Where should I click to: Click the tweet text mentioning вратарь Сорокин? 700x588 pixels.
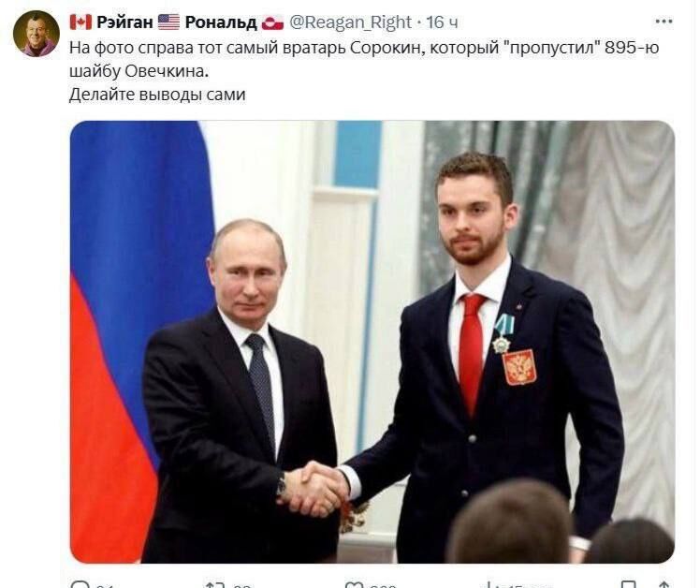[364, 48]
